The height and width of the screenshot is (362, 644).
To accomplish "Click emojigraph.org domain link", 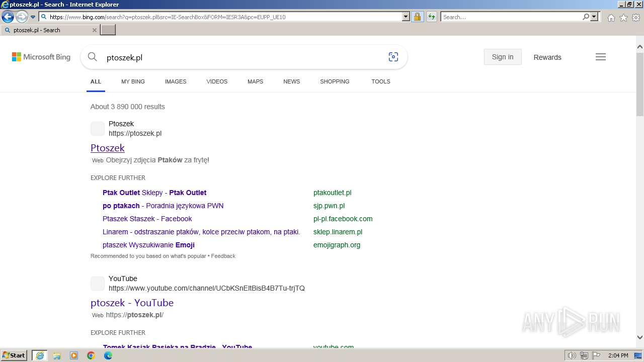I will tap(337, 245).
